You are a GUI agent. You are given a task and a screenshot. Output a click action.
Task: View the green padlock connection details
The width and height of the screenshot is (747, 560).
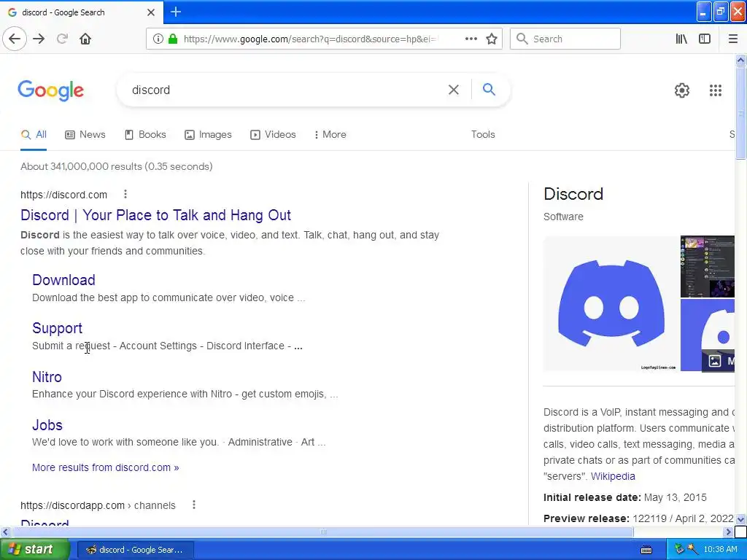[x=173, y=39]
